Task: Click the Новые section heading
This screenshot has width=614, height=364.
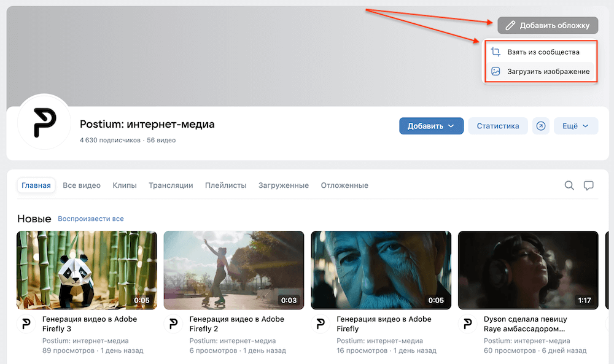Action: point(34,219)
